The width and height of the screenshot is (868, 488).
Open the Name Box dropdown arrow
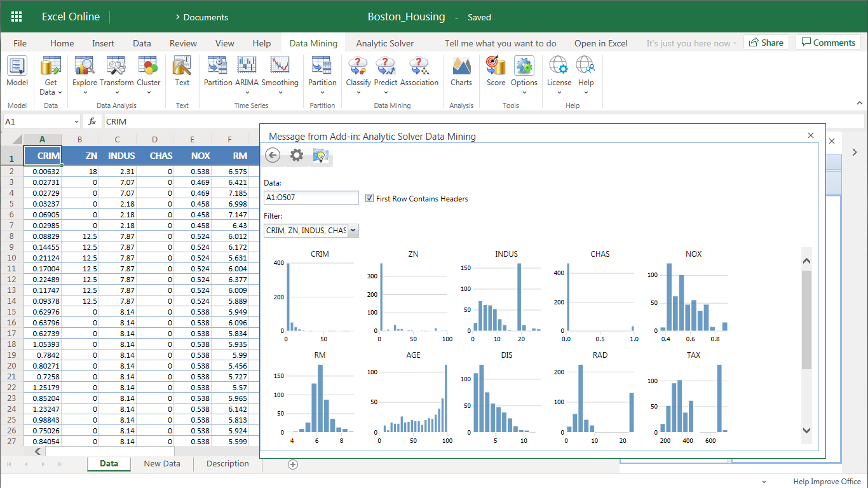click(x=76, y=121)
